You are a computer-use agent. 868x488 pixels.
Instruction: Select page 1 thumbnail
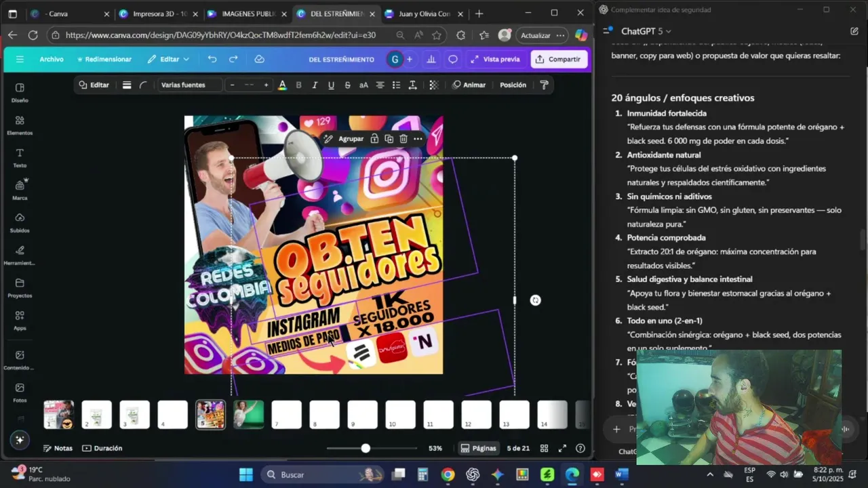coord(59,415)
